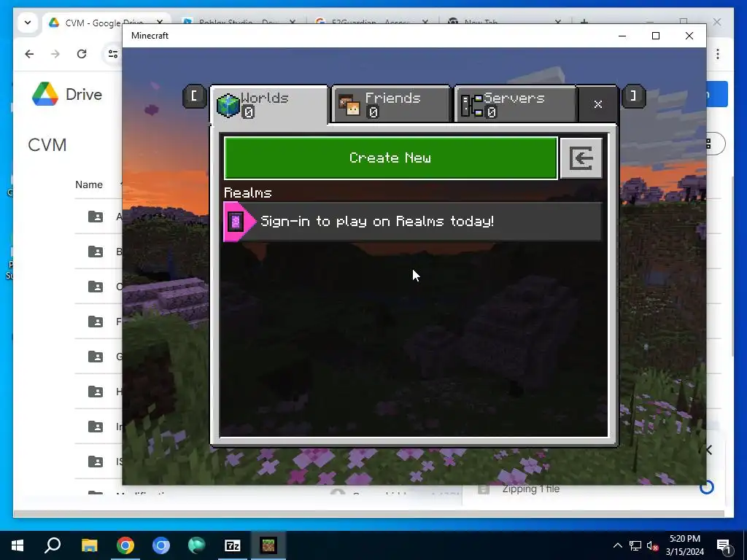Click the Servers network icon
The image size is (747, 560).
tap(472, 105)
